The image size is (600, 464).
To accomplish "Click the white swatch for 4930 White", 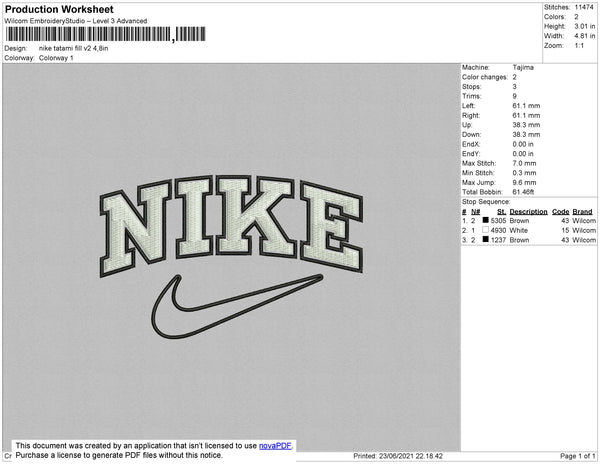I will [x=486, y=230].
